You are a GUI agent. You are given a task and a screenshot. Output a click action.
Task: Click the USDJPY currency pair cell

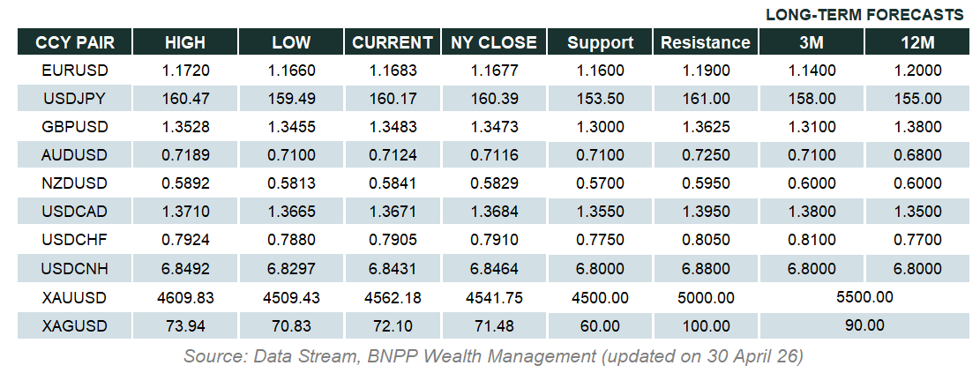pyautogui.click(x=74, y=99)
